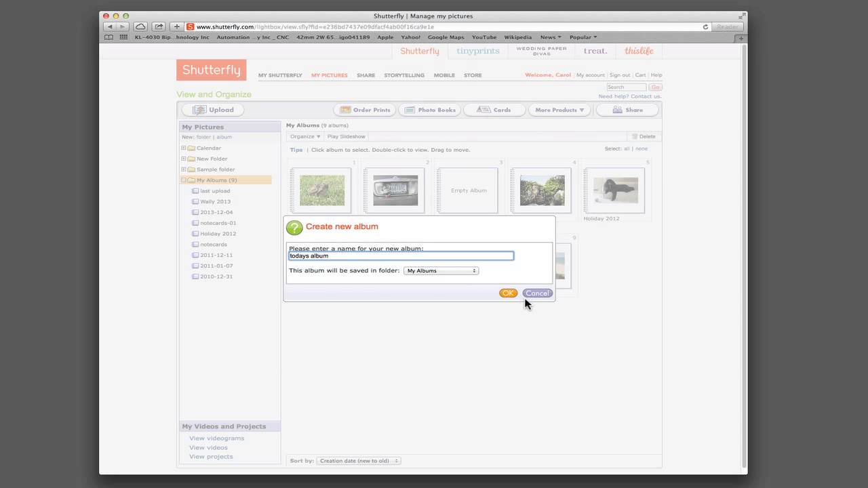Open MY SHUTTERFLY menu

tap(280, 75)
